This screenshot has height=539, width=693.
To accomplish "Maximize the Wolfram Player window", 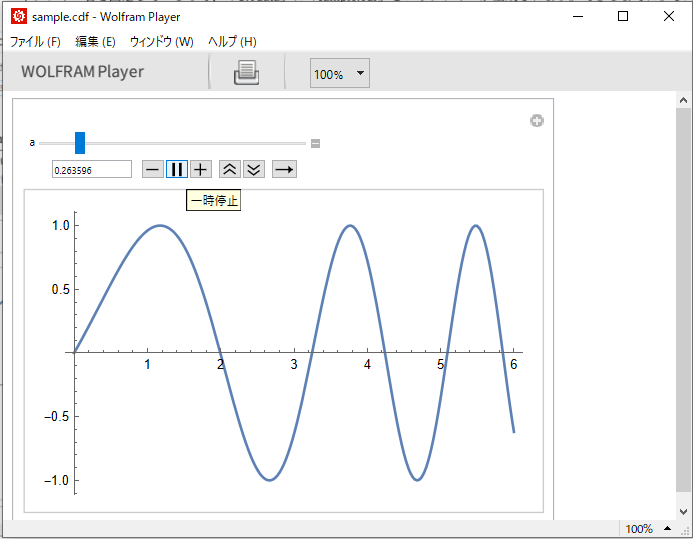I will point(623,16).
